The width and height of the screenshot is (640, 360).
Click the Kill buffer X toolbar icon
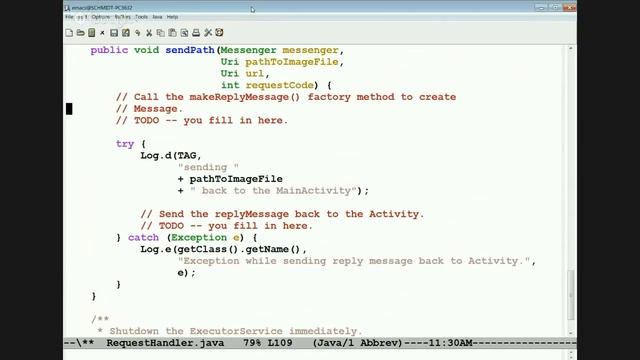point(102,33)
